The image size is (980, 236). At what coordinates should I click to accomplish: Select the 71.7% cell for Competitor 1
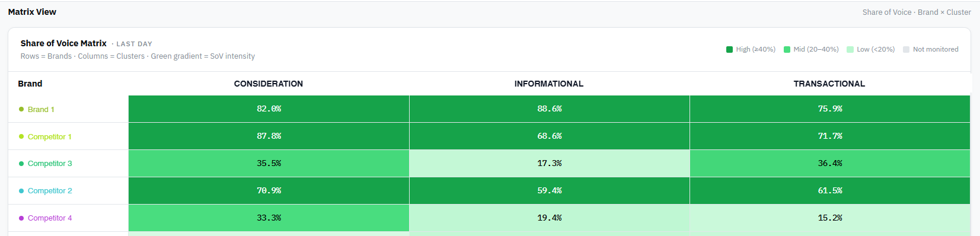(x=830, y=136)
